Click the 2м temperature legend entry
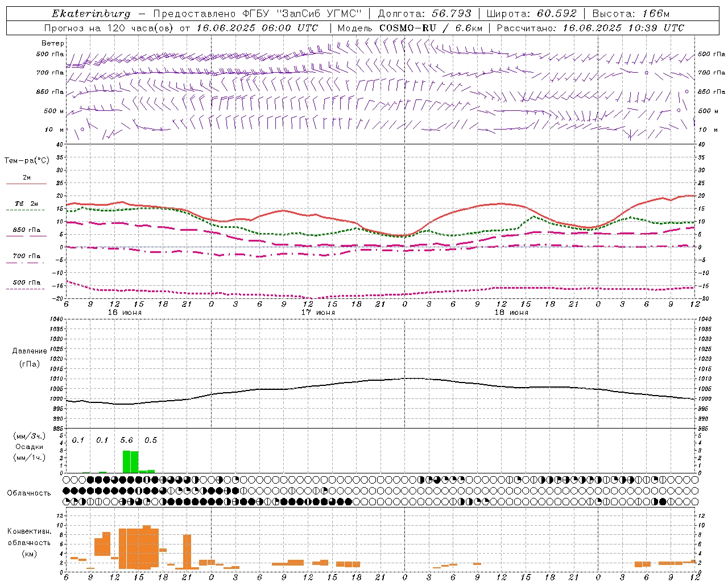Image resolution: width=728 pixels, height=582 pixels. [x=27, y=178]
